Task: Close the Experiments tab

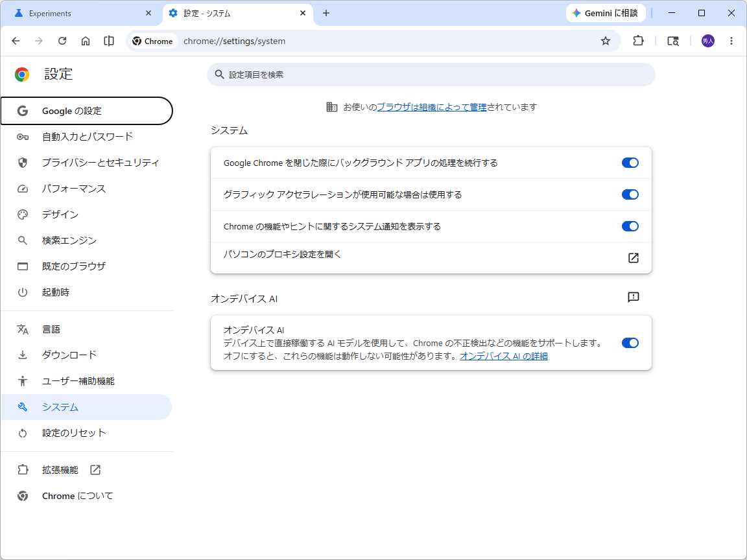Action: point(148,14)
